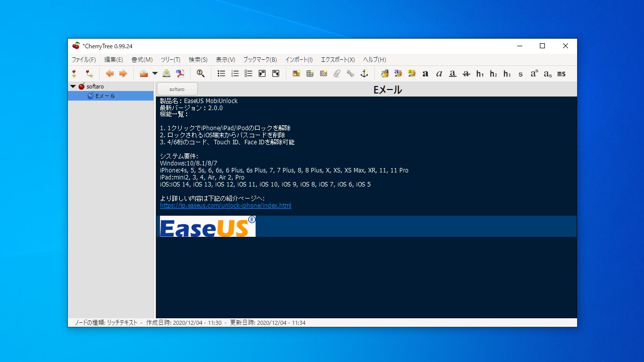Click the Insert Table toolbar icon
This screenshot has width=644, height=362.
point(310,73)
